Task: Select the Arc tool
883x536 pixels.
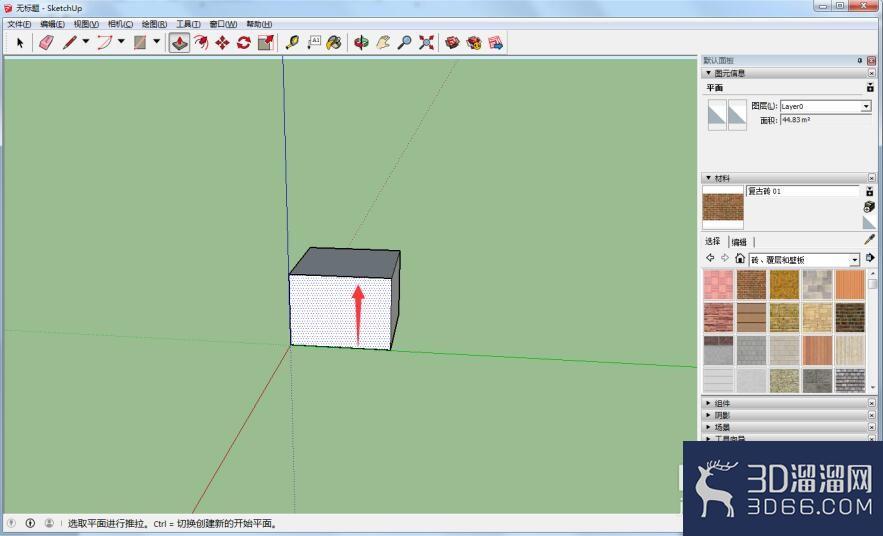Action: (x=105, y=43)
